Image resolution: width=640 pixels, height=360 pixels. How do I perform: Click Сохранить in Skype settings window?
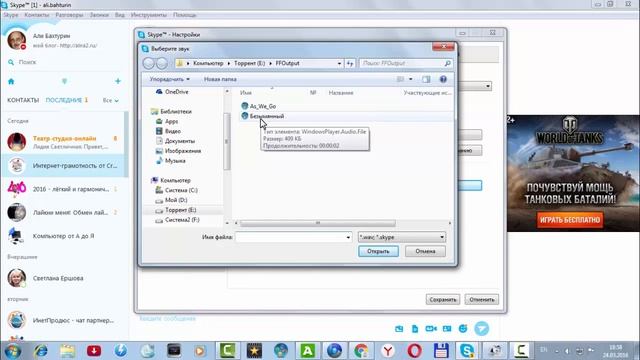pos(442,300)
